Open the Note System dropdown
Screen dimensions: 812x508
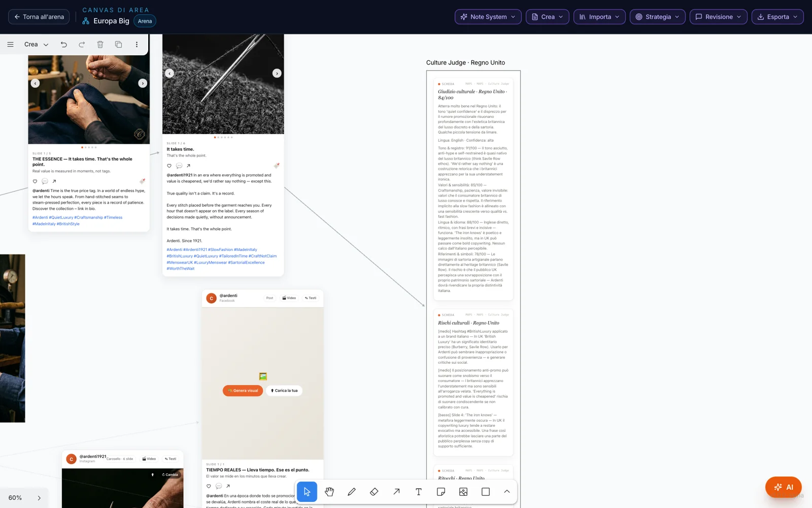(x=488, y=17)
